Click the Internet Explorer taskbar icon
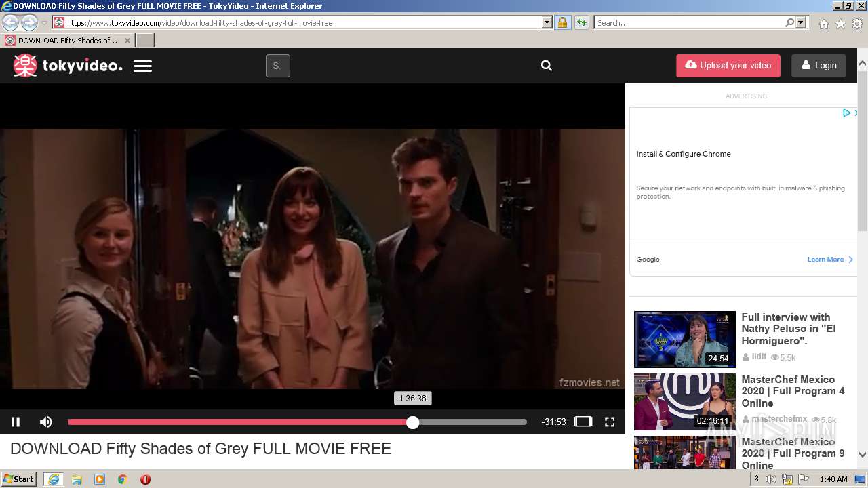Image resolution: width=868 pixels, height=488 pixels. click(54, 479)
